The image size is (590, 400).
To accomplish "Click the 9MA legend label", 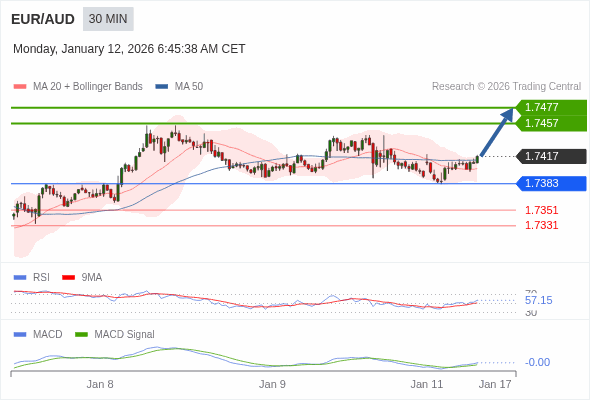I will (x=92, y=278).
